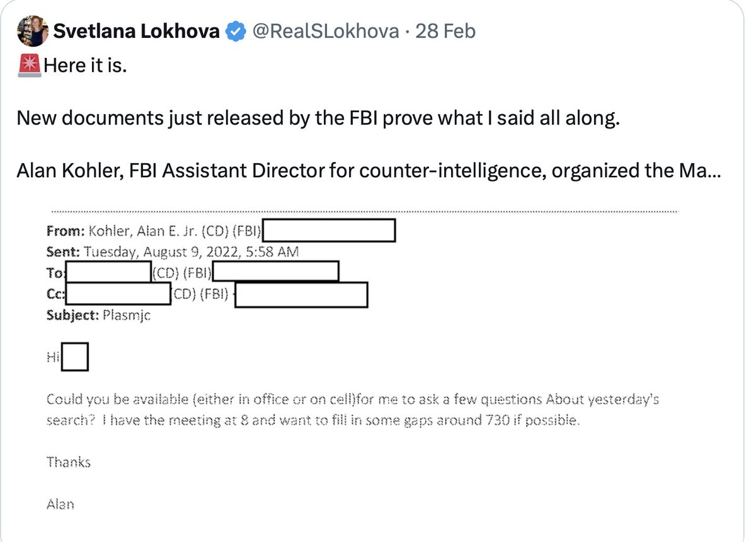Viewport: 756px width, 542px height.
Task: Click the small redacted box after "Hi"
Action: 75,357
